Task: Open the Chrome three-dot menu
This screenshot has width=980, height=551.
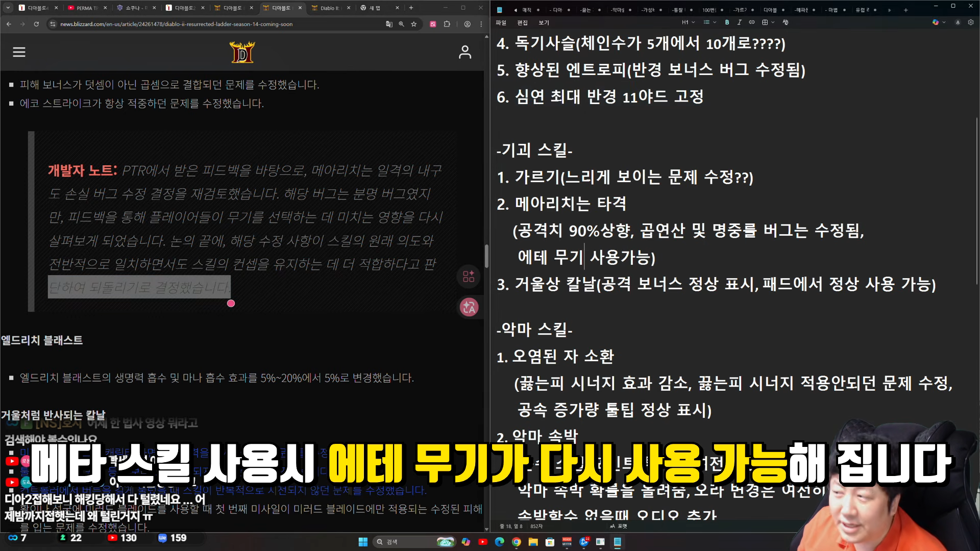Action: tap(481, 24)
